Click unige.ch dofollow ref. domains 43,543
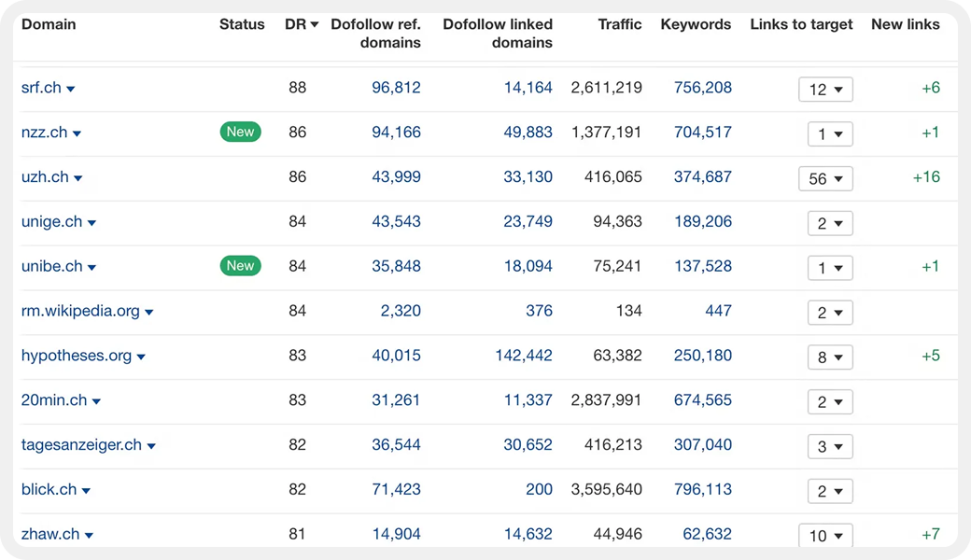971x560 pixels. (396, 221)
